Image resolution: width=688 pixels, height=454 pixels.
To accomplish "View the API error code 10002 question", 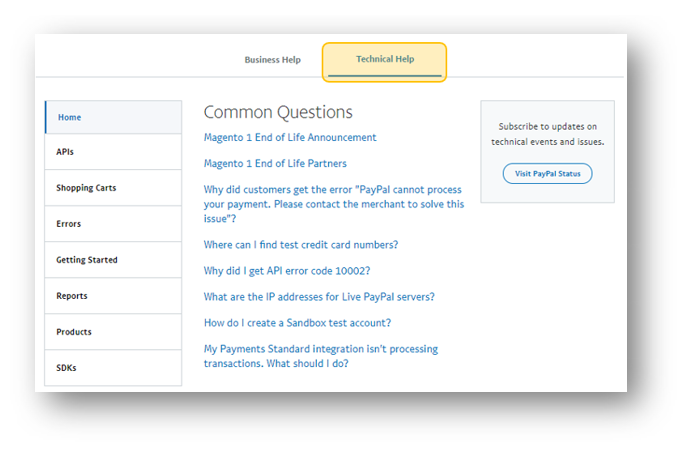I will (x=287, y=271).
